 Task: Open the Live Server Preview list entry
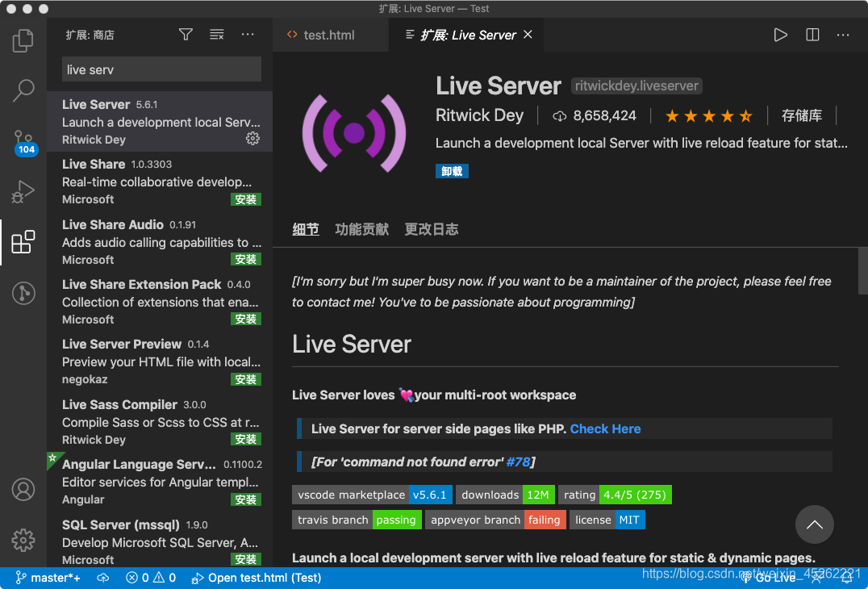click(x=160, y=361)
